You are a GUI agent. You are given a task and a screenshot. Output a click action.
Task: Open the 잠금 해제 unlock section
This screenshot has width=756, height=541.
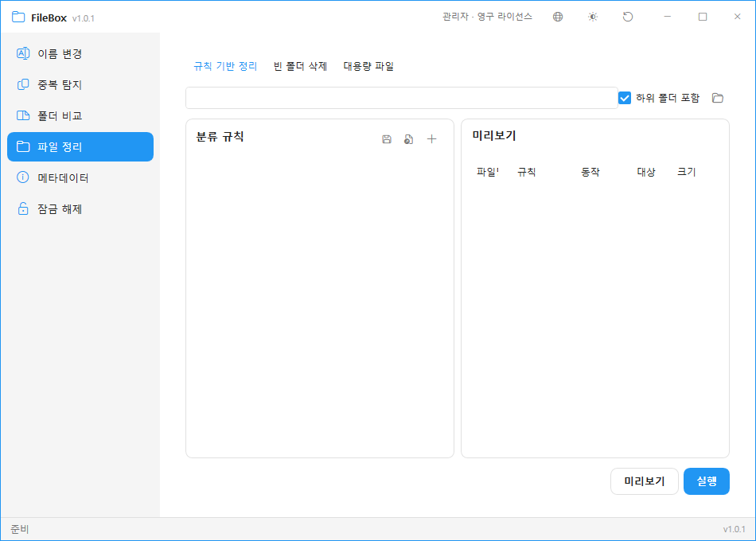(x=80, y=208)
